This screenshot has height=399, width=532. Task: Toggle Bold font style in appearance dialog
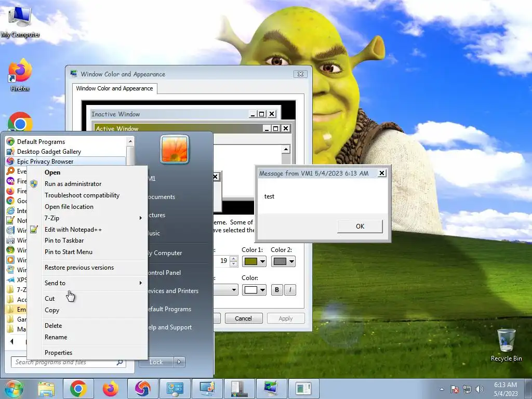[277, 290]
